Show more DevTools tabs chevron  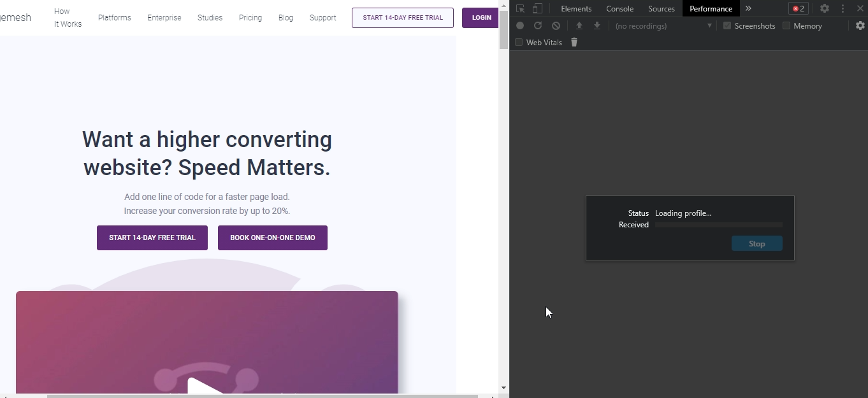tap(748, 9)
